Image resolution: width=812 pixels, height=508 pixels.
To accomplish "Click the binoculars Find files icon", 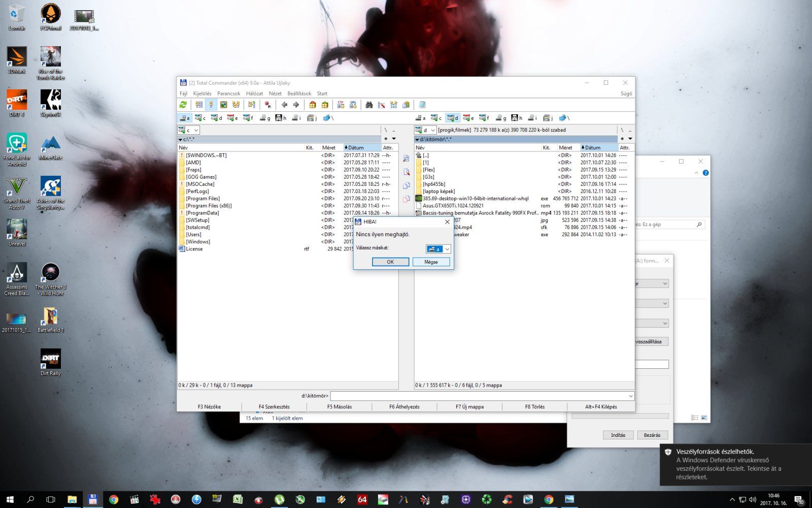I will 369,105.
